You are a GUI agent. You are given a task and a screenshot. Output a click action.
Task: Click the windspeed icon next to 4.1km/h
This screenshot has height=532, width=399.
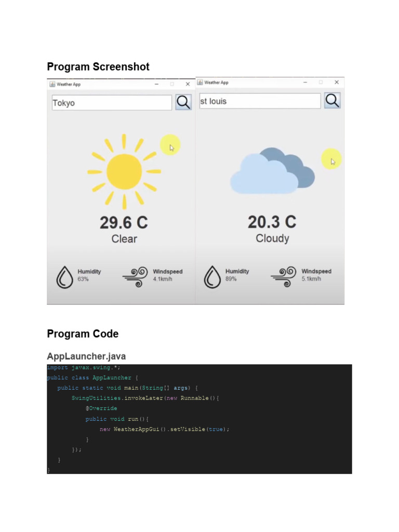[x=136, y=277]
